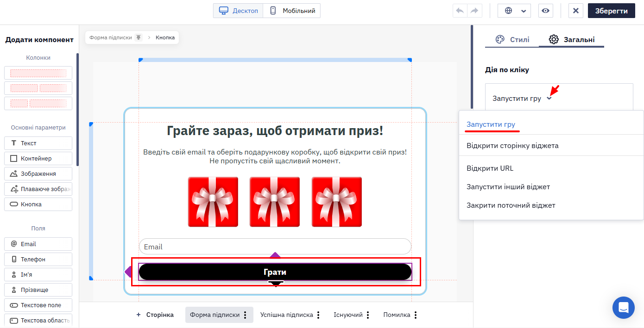Viewport: 644px width, 328px height.
Task: Open Успішна підписка page options menu
Action: (318, 315)
